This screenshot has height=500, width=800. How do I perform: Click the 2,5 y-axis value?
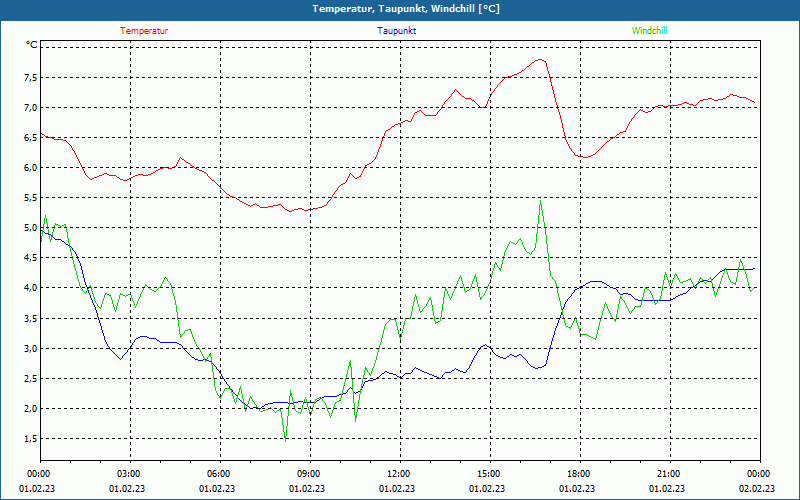[x=31, y=379]
